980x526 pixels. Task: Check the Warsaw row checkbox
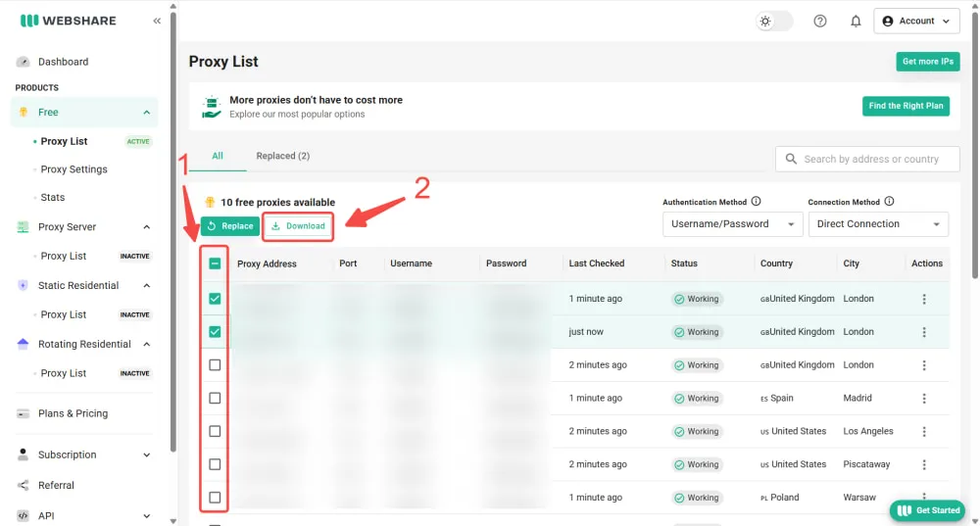(215, 498)
